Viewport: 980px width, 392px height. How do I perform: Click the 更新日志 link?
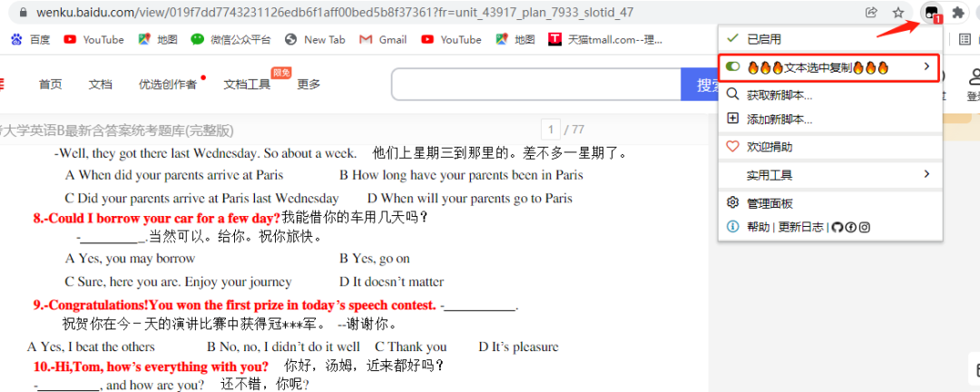point(802,227)
